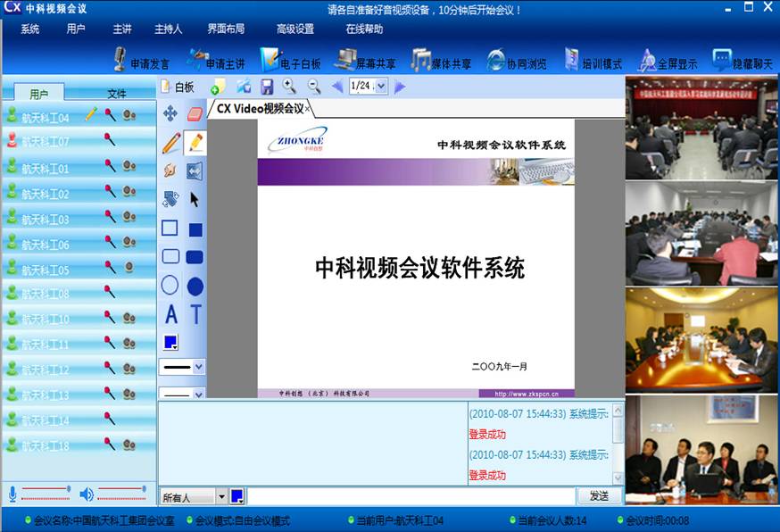
Task: Go to next whiteboard page arrow
Action: point(400,87)
